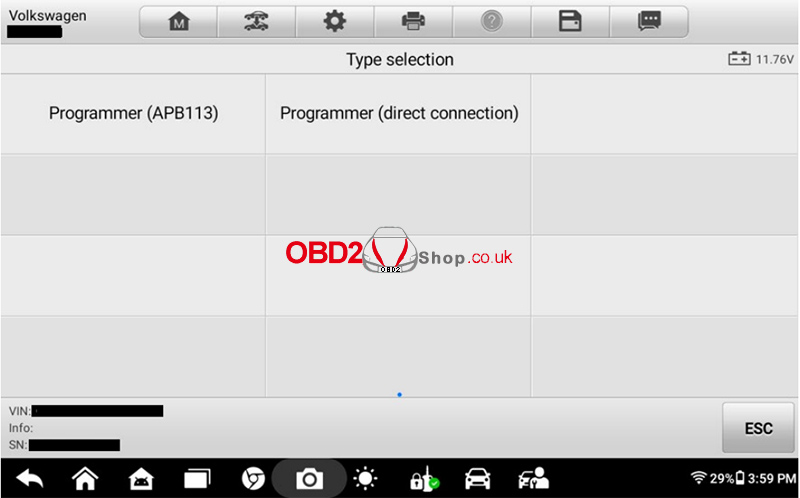This screenshot has width=800, height=498.
Task: Select Programmer (direct connection) option
Action: [399, 114]
